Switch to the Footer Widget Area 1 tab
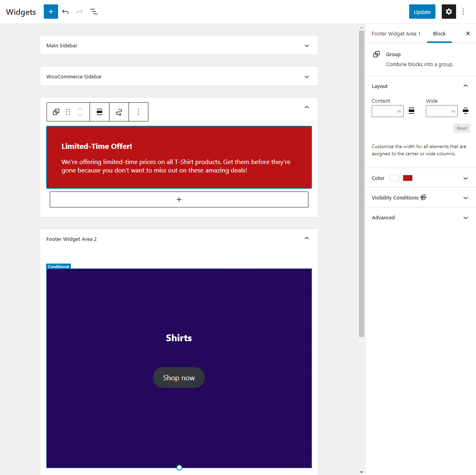Screen dimensions: 476x475 (396, 33)
